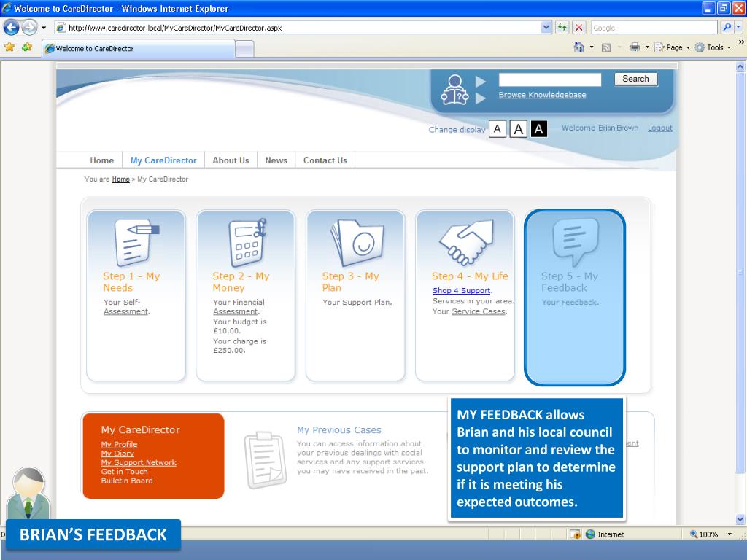Click the knowledgebase search input field
Screen dimensions: 747x560
(x=550, y=79)
